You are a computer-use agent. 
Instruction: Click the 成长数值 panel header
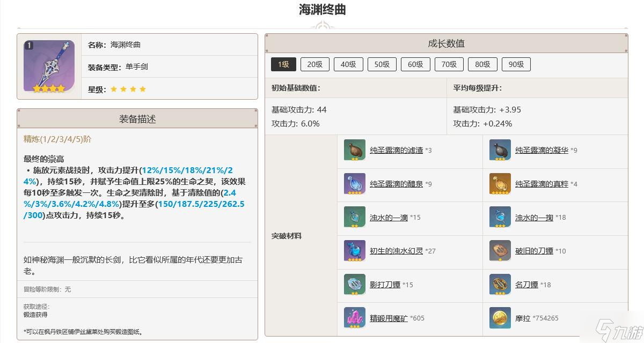point(446,43)
